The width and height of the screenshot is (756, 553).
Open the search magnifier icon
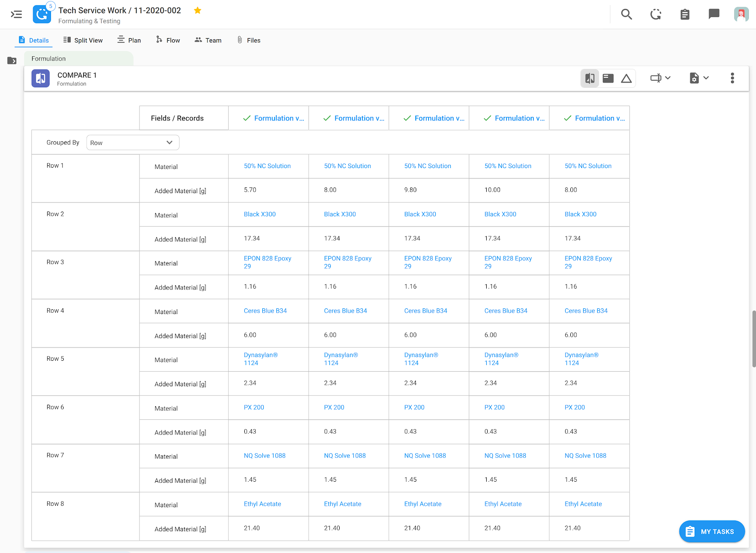click(627, 14)
